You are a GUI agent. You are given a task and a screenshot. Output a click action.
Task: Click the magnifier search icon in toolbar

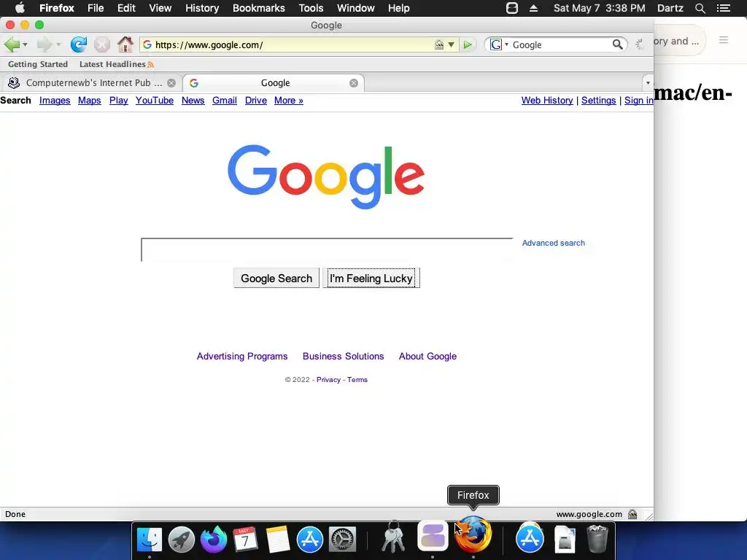click(617, 44)
